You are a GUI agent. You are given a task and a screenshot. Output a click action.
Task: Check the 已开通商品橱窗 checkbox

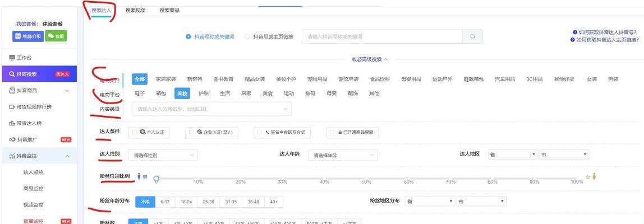coord(333,133)
